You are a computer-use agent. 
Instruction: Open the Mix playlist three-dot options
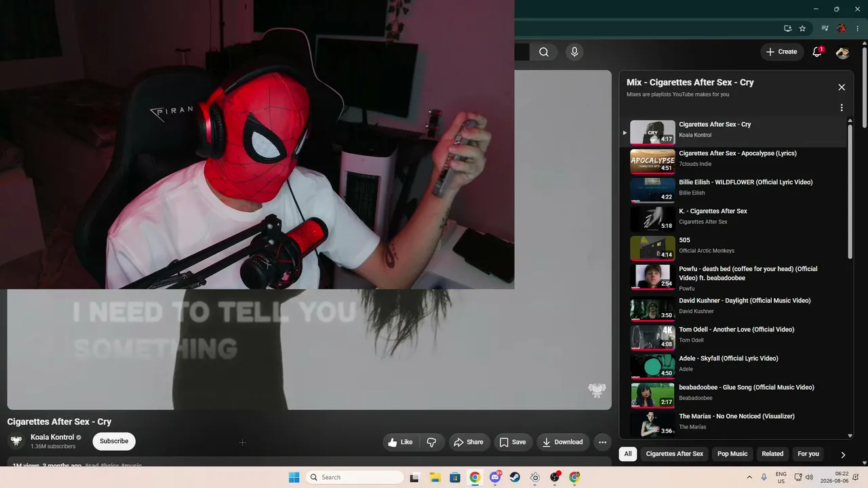coord(842,108)
